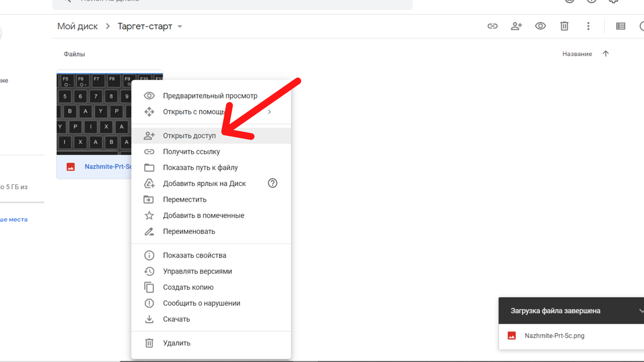Switch to list view layout
Viewport: 644px width, 362px height.
click(620, 26)
